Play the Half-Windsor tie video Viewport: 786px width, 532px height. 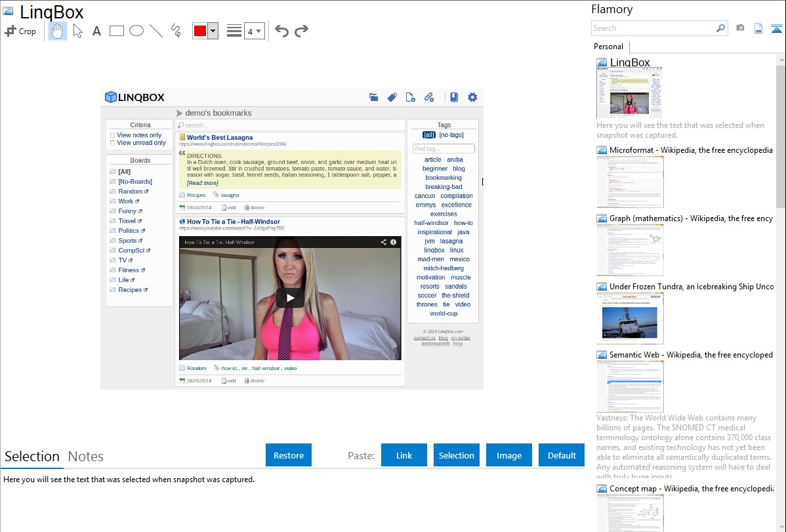(290, 298)
